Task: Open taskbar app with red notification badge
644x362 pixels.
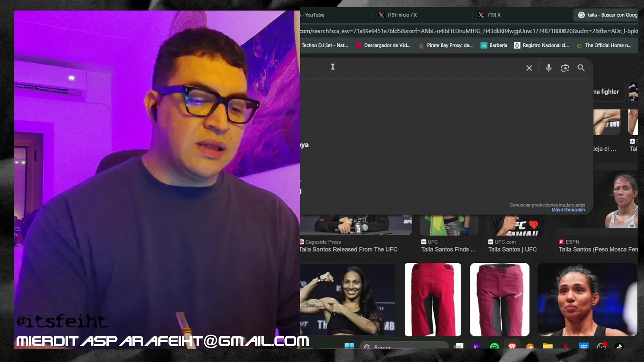Action: click(602, 346)
